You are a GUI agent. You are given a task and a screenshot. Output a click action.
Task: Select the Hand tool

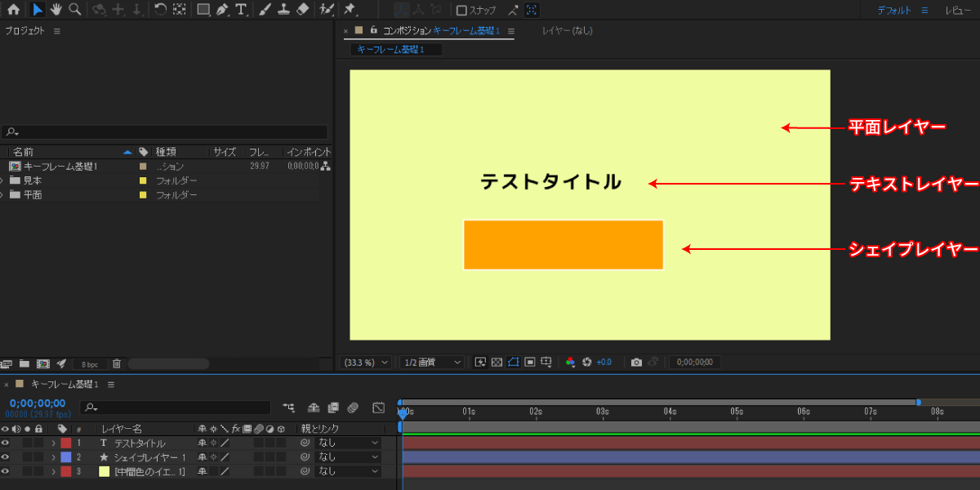point(56,10)
